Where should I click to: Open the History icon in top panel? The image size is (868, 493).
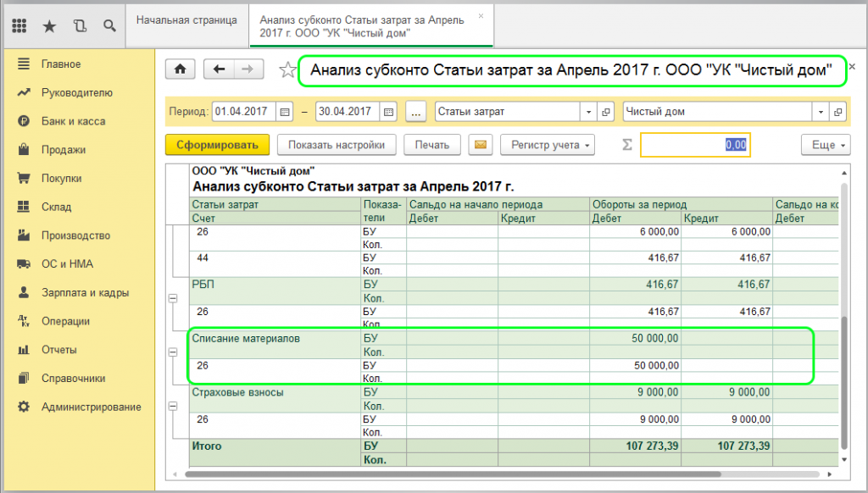pos(80,25)
